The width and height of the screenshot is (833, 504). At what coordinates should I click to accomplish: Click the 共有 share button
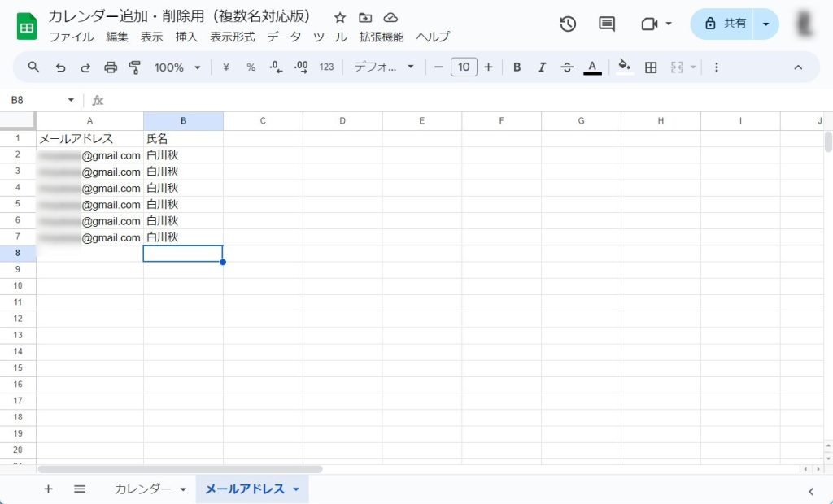(724, 24)
